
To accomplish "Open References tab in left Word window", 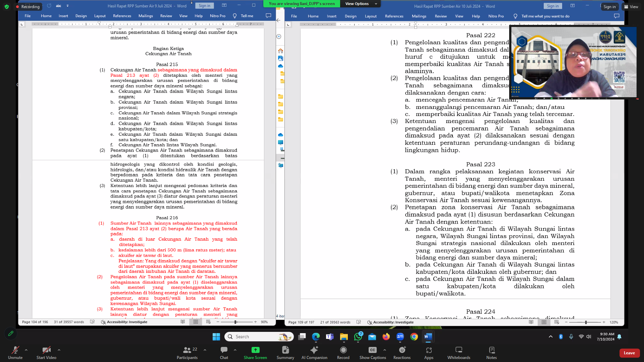I will (x=122, y=16).
